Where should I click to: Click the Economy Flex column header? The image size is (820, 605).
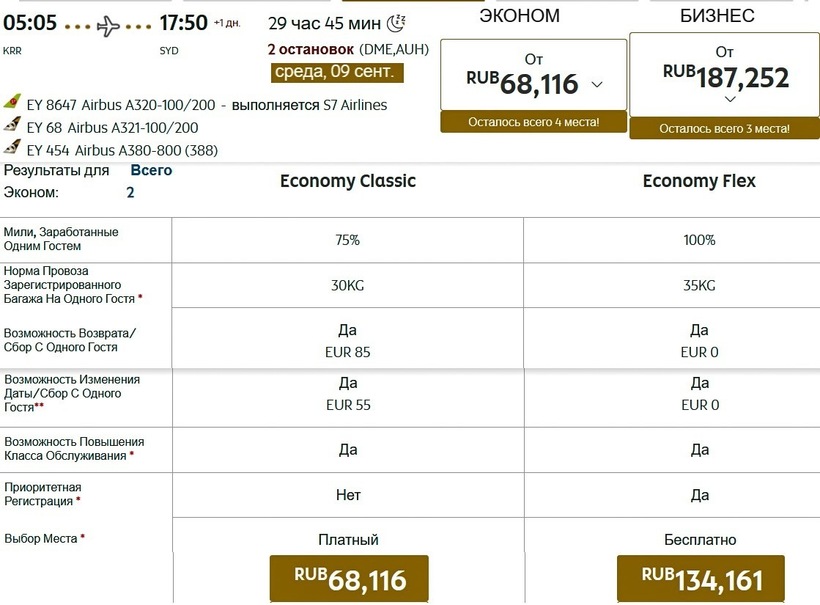pyautogui.click(x=699, y=181)
